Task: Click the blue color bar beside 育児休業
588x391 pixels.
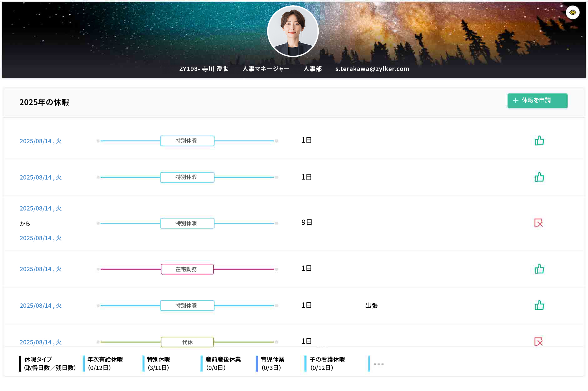Action: pos(257,363)
